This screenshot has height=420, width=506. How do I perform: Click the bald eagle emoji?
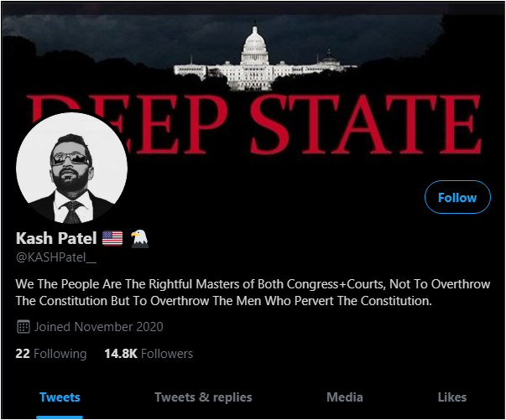(x=139, y=239)
